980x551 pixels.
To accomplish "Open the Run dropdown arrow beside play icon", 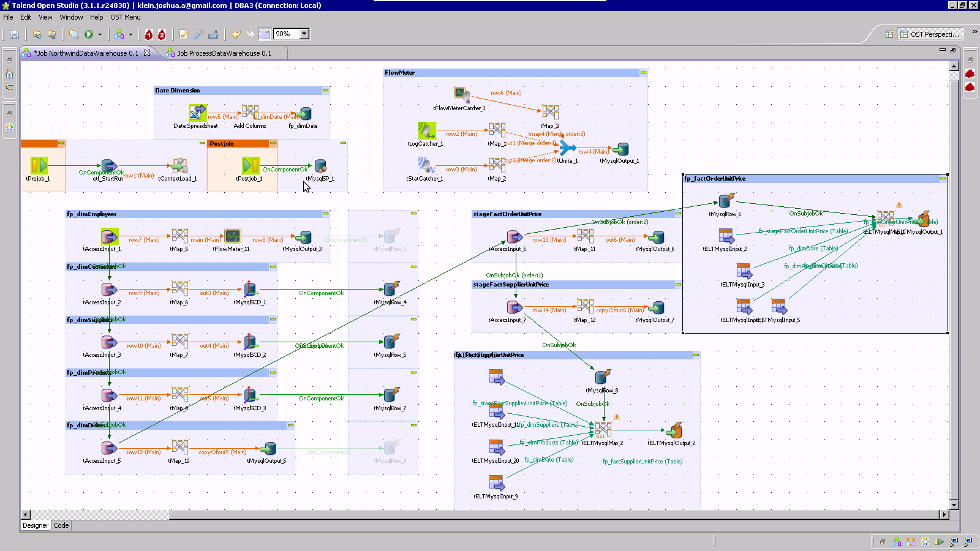I will [100, 34].
